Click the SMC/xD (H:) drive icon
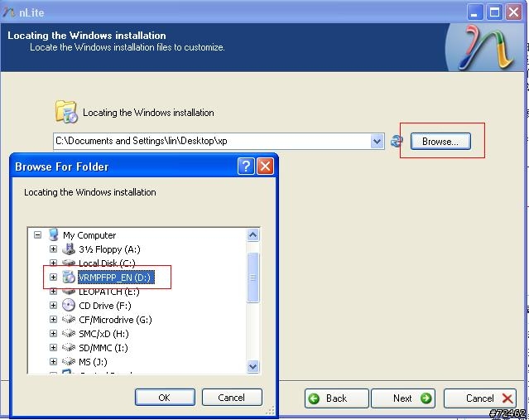529x420 pixels. pyautogui.click(x=69, y=334)
